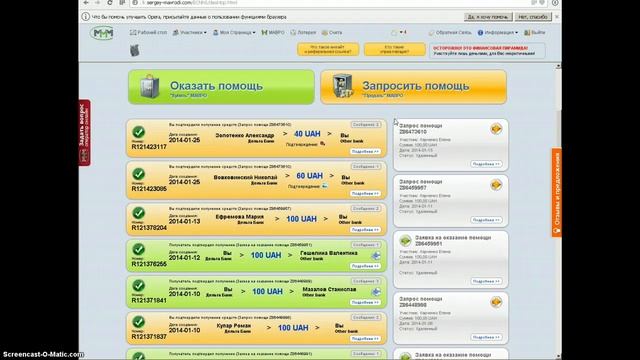
Task: Click the green Оказать помощь button
Action: pyautogui.click(x=221, y=87)
